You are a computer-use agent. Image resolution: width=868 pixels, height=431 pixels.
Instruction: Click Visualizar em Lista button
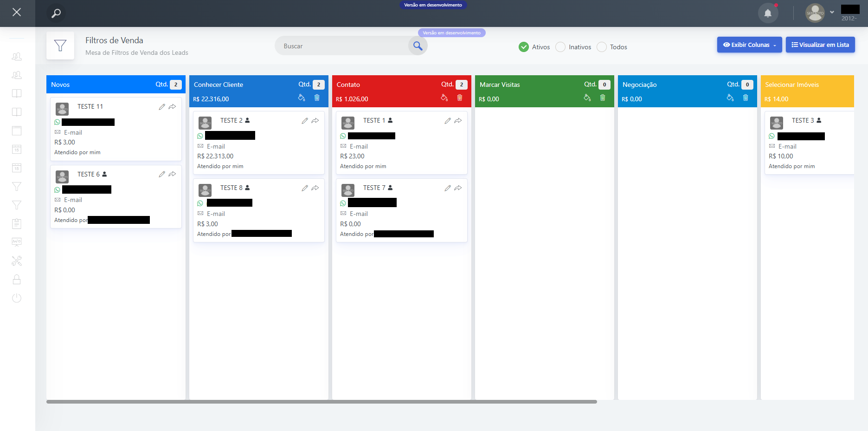[820, 45]
